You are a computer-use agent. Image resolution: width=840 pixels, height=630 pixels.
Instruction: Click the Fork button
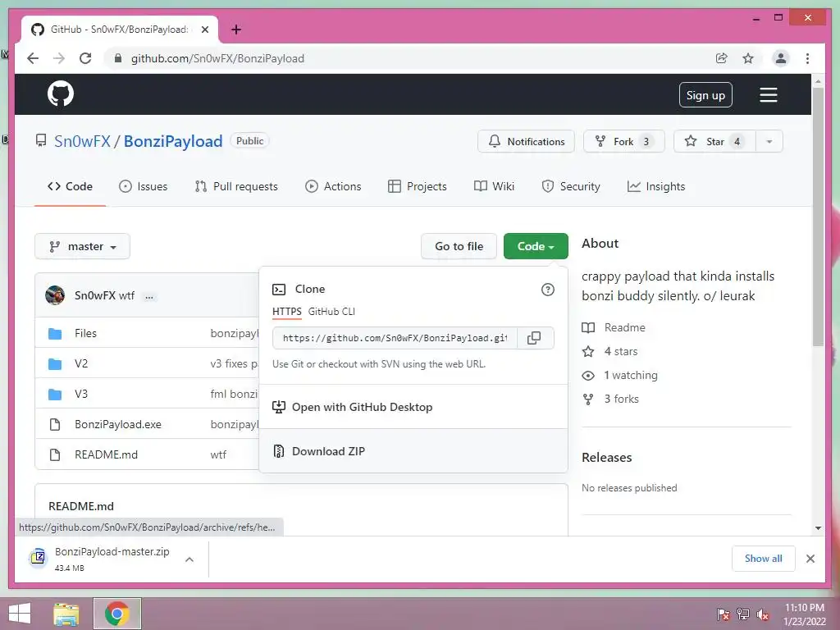[x=624, y=141]
